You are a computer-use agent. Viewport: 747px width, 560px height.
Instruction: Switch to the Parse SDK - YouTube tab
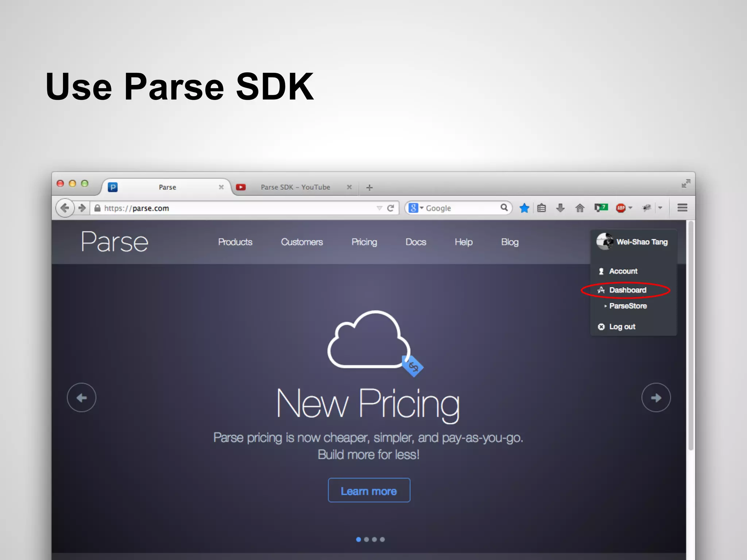click(295, 187)
